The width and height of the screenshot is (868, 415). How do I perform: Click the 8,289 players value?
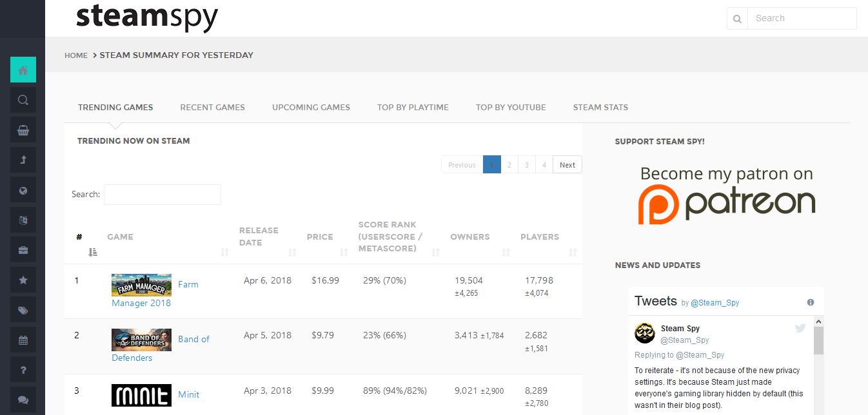click(537, 391)
